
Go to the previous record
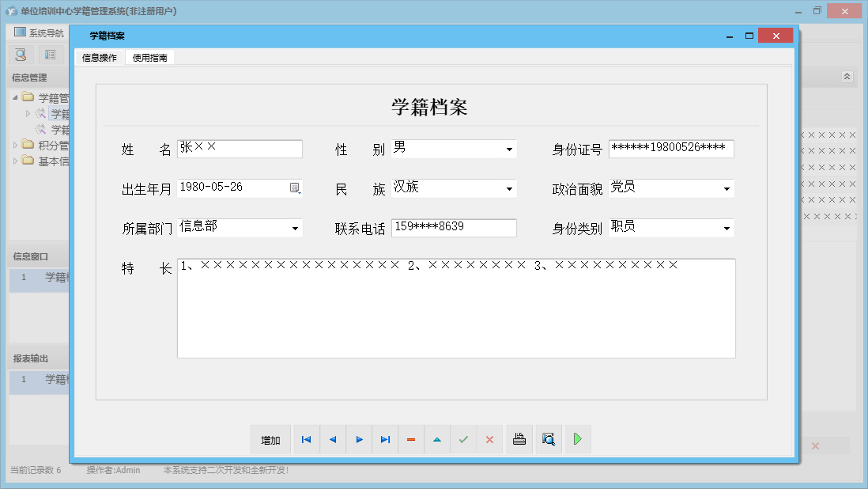click(333, 439)
